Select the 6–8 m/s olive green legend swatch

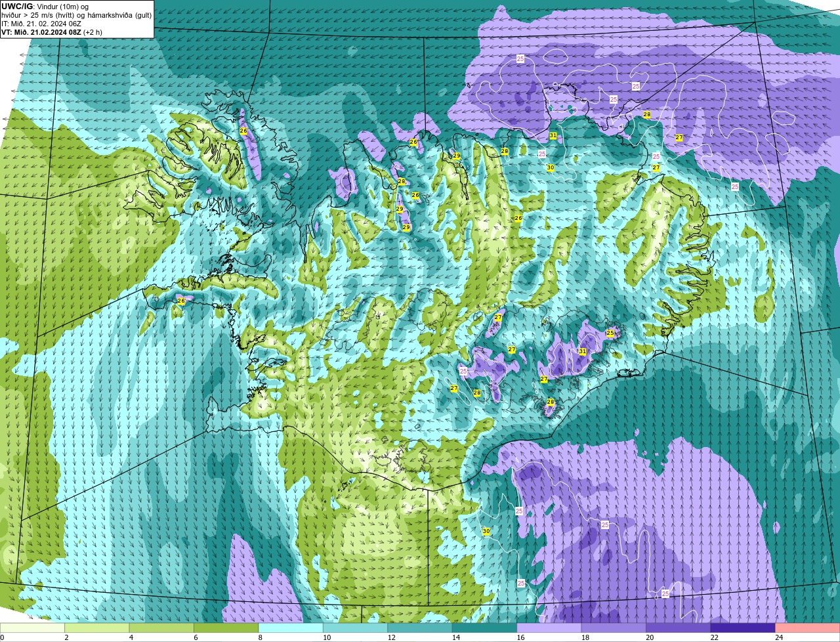coord(227,628)
